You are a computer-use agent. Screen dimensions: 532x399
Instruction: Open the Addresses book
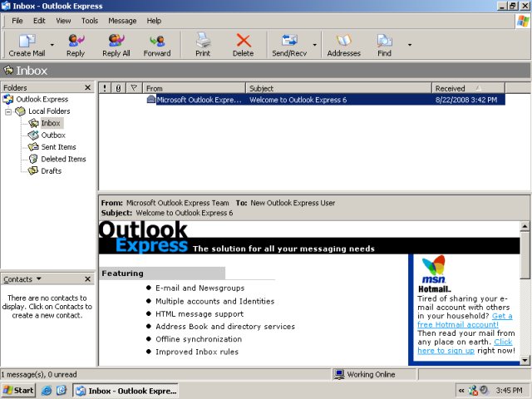(x=343, y=45)
